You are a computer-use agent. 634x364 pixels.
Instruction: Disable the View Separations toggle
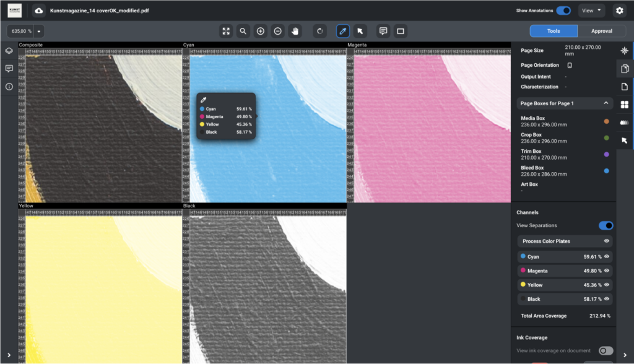tap(606, 226)
